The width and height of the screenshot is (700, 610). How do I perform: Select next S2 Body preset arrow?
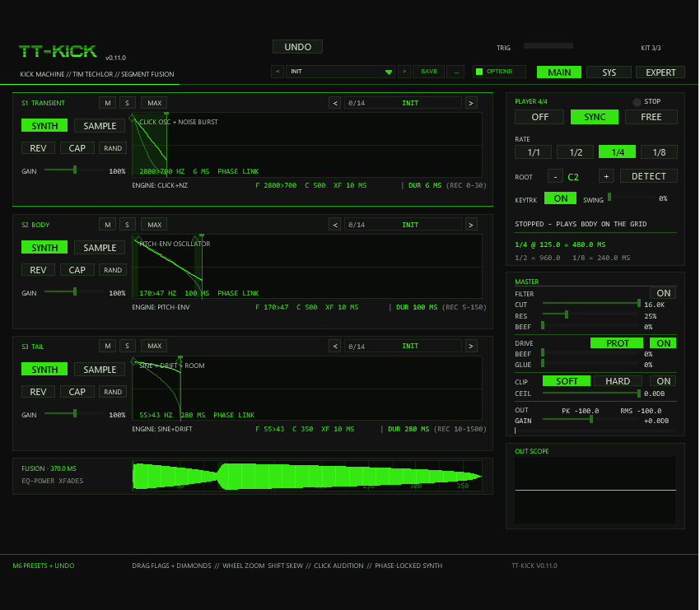pyautogui.click(x=471, y=225)
